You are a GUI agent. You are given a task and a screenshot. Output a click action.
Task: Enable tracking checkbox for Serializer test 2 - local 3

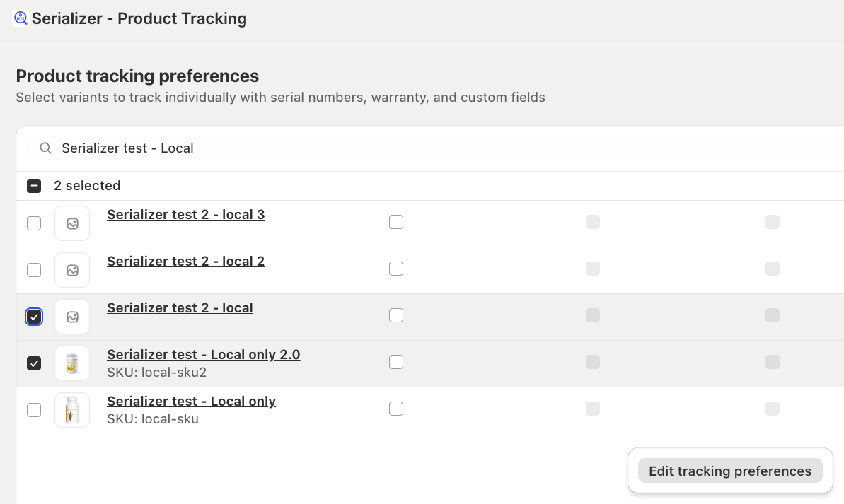coord(396,222)
